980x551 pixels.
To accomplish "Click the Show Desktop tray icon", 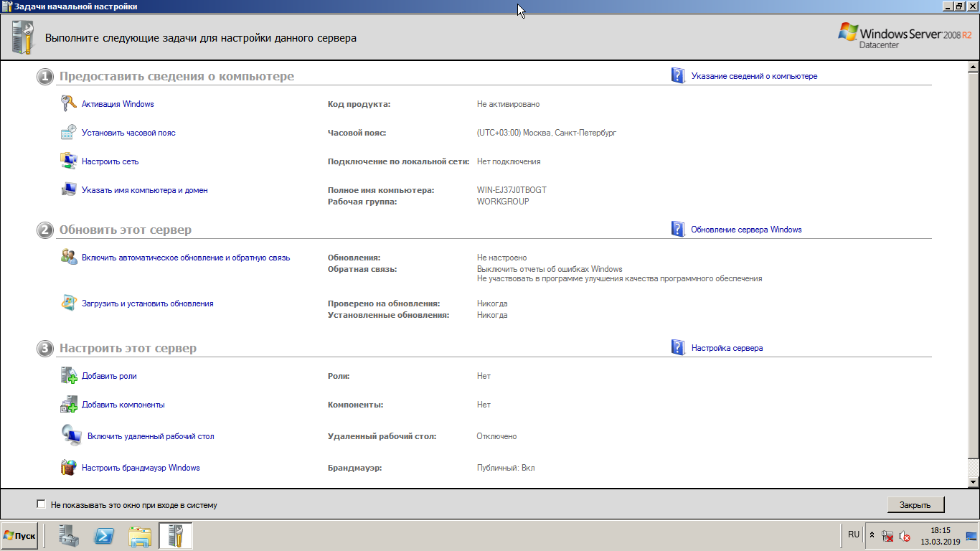I will [x=971, y=536].
